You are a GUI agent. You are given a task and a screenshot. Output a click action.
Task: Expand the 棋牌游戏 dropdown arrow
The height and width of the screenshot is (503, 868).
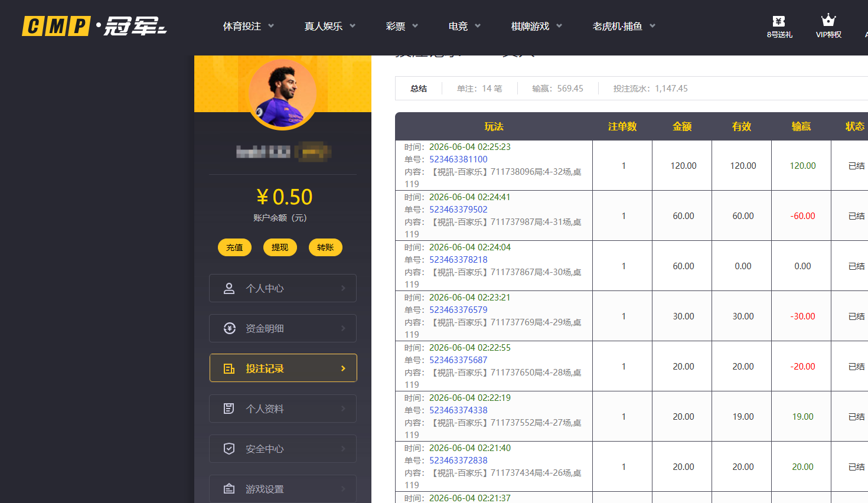[x=559, y=26]
